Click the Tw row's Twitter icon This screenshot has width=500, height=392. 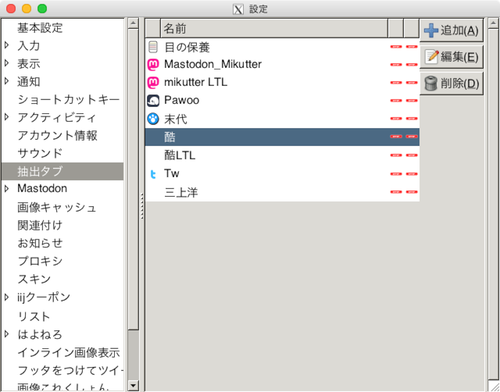point(153,174)
